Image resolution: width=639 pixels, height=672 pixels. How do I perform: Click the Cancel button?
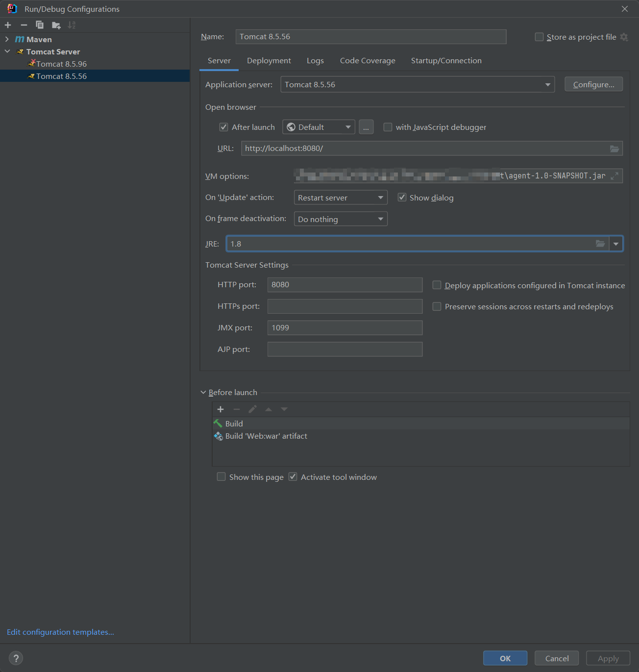coord(557,658)
